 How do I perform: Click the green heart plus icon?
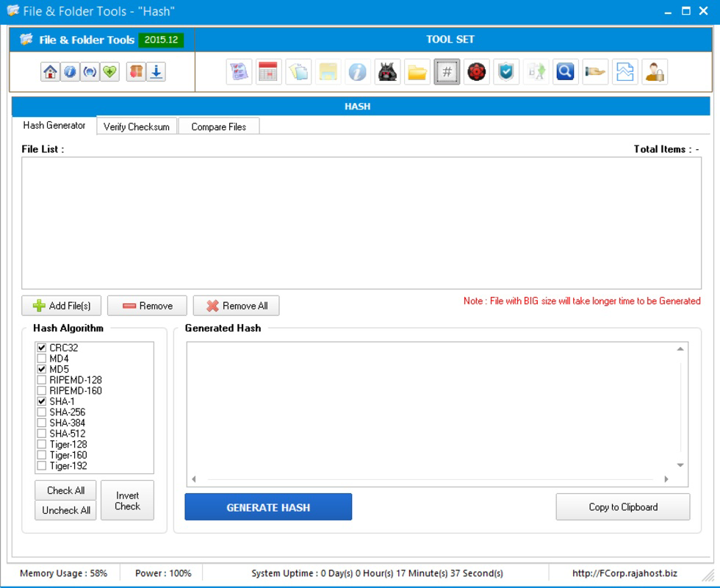109,72
